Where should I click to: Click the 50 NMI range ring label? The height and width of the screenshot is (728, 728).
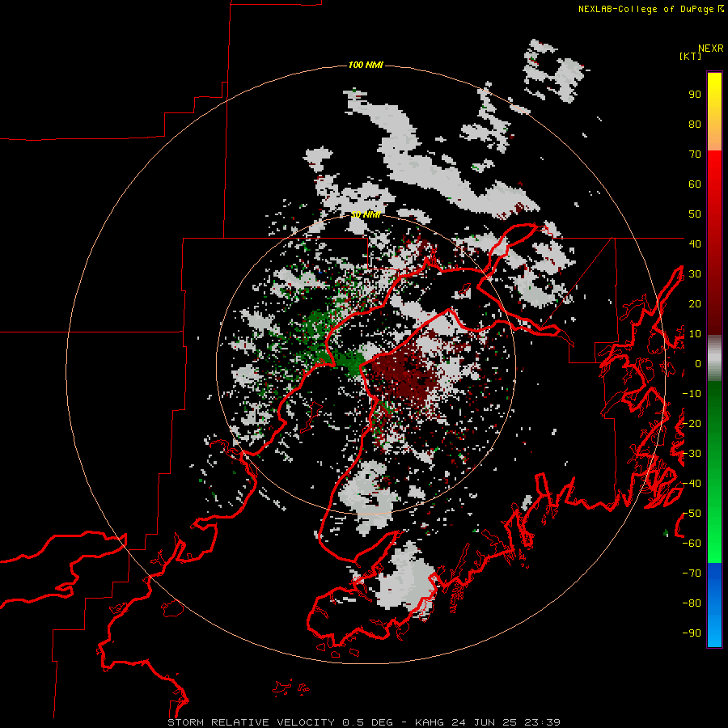[366, 214]
